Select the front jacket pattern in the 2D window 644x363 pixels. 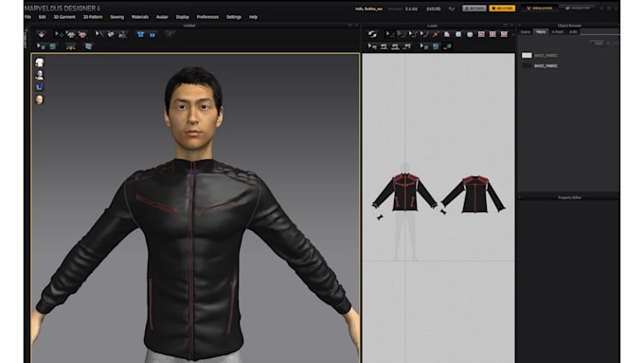point(405,192)
